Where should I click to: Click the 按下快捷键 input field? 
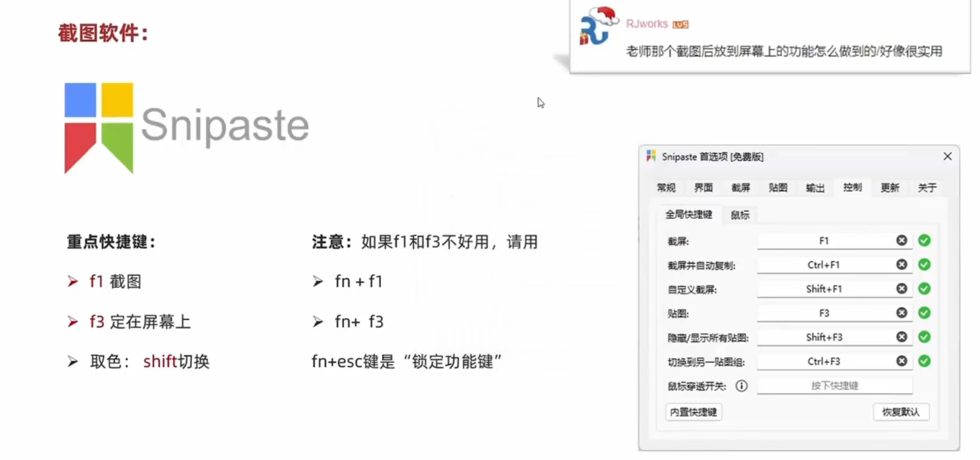tap(834, 386)
